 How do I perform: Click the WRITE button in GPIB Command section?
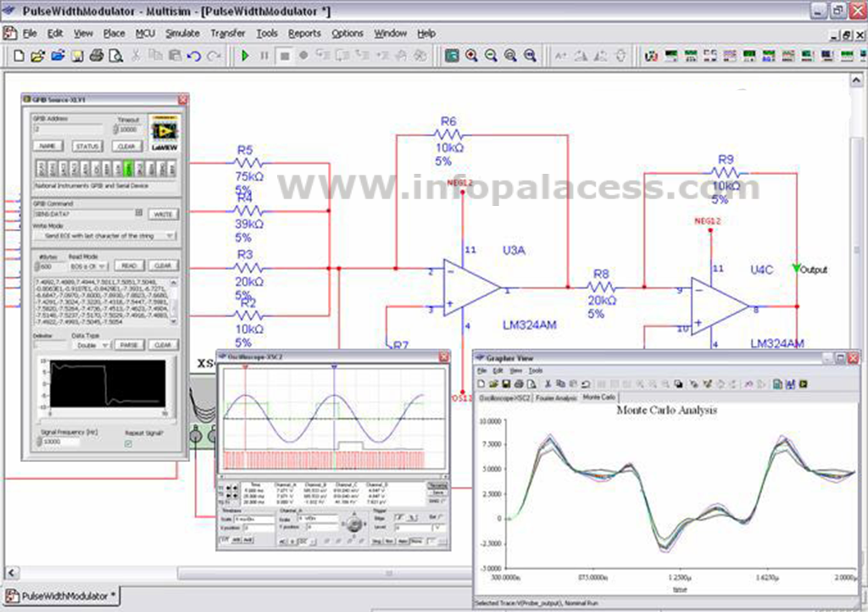click(x=164, y=214)
